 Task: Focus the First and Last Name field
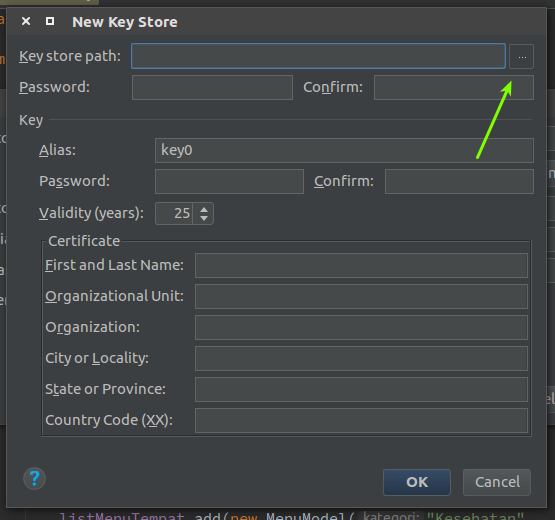click(361, 265)
